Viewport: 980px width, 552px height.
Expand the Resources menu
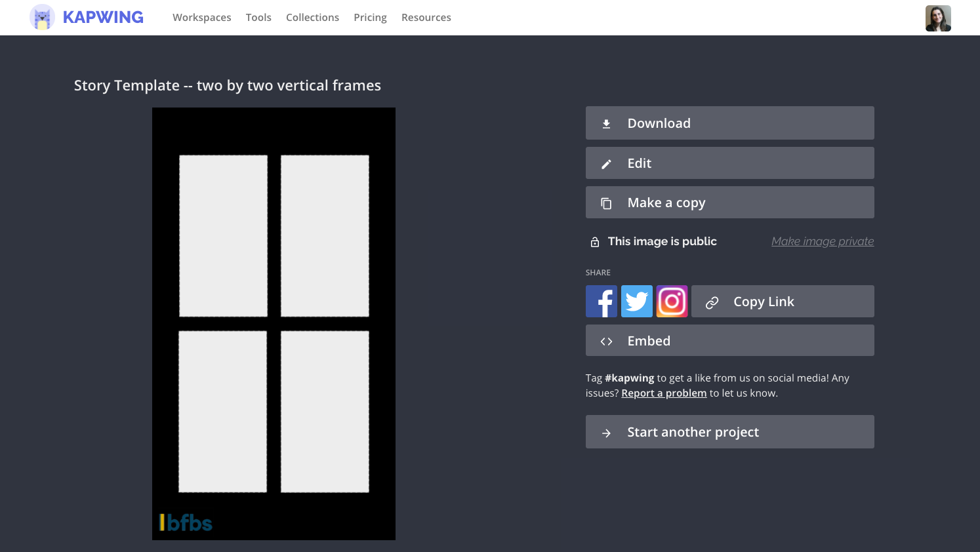pos(426,18)
